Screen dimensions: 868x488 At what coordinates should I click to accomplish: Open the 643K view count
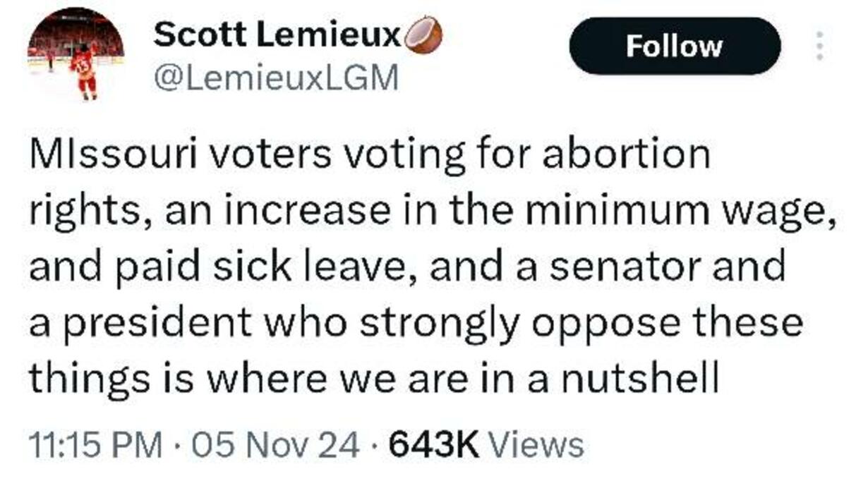point(434,445)
